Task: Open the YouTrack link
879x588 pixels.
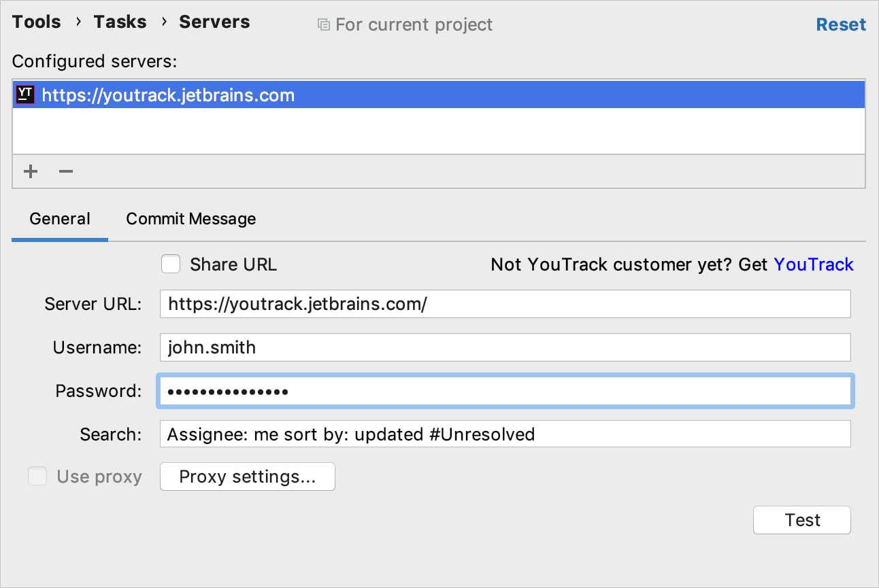Action: [x=814, y=264]
